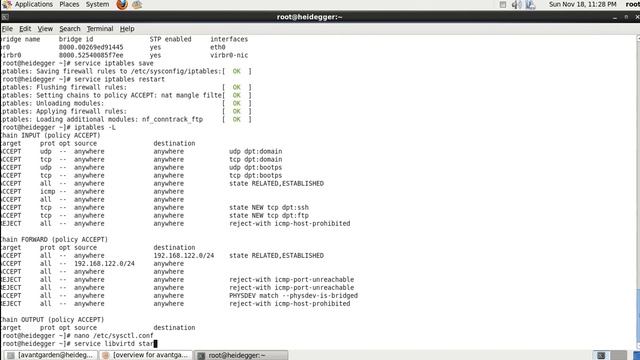Click the clock showing Sun Nov 18

click(582, 4)
